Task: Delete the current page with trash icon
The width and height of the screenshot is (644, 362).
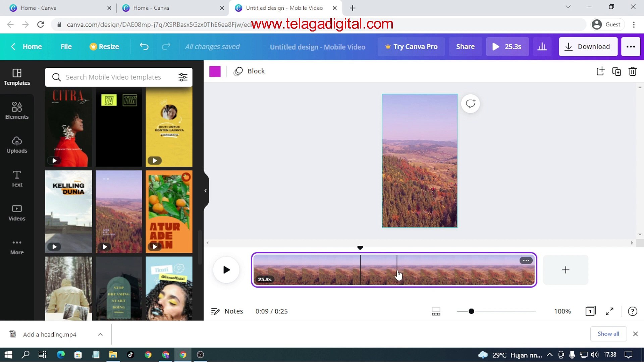Action: tap(633, 71)
